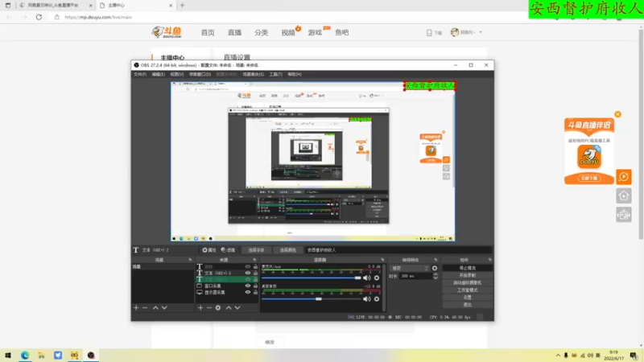Click the Douyu fish logo in the webpage
Image resolution: width=644 pixels, height=362 pixels.
click(x=167, y=32)
